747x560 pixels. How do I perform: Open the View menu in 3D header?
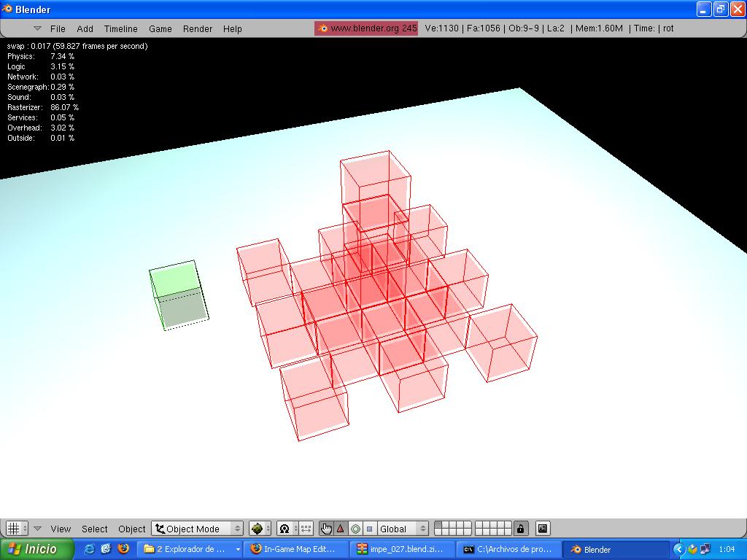(x=61, y=529)
